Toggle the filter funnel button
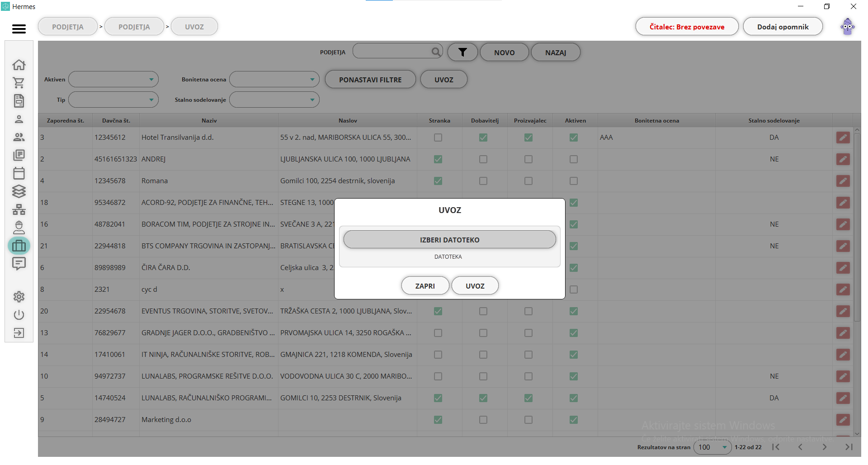The width and height of the screenshot is (868, 465). point(462,52)
